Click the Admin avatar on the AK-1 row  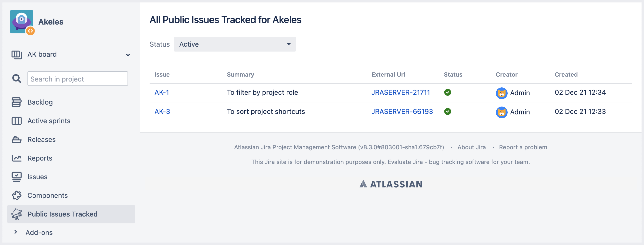point(501,93)
